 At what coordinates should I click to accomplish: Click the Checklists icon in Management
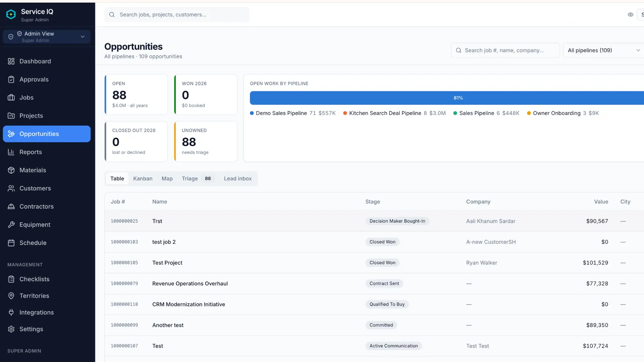point(11,279)
